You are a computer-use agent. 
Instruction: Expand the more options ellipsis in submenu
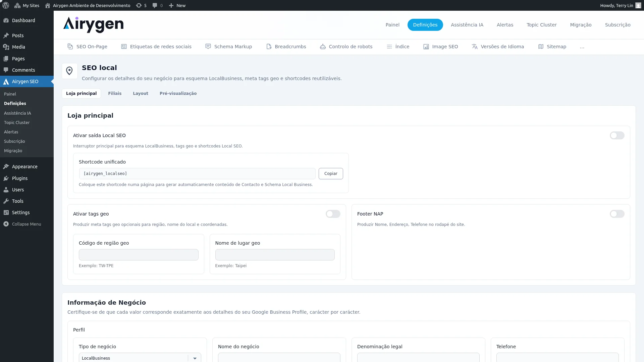click(x=582, y=47)
